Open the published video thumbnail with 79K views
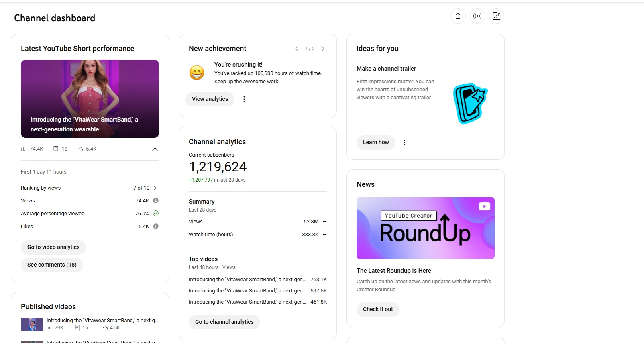644x343 pixels. click(32, 325)
